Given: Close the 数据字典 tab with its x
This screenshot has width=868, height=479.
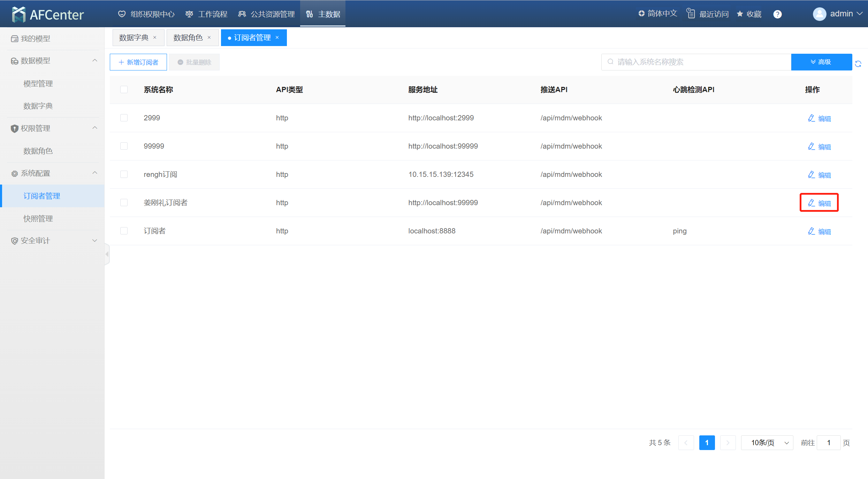Looking at the screenshot, I should (x=155, y=38).
